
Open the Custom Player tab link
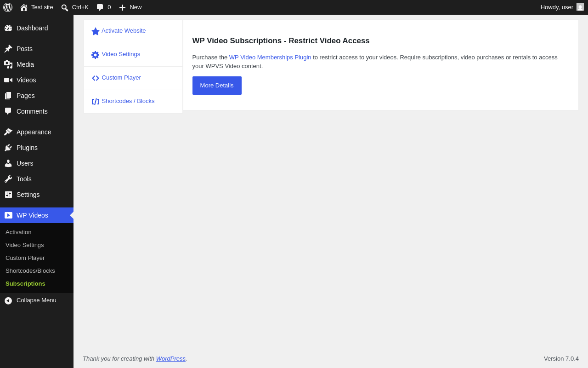(121, 78)
